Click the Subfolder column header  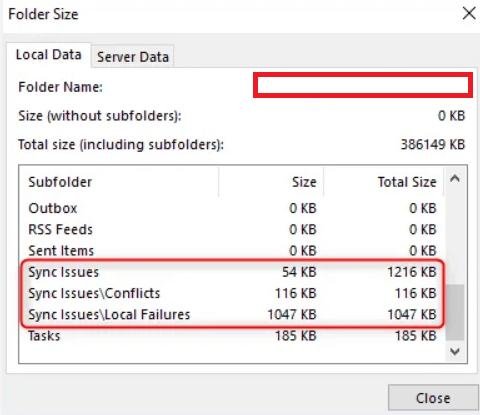(119, 182)
